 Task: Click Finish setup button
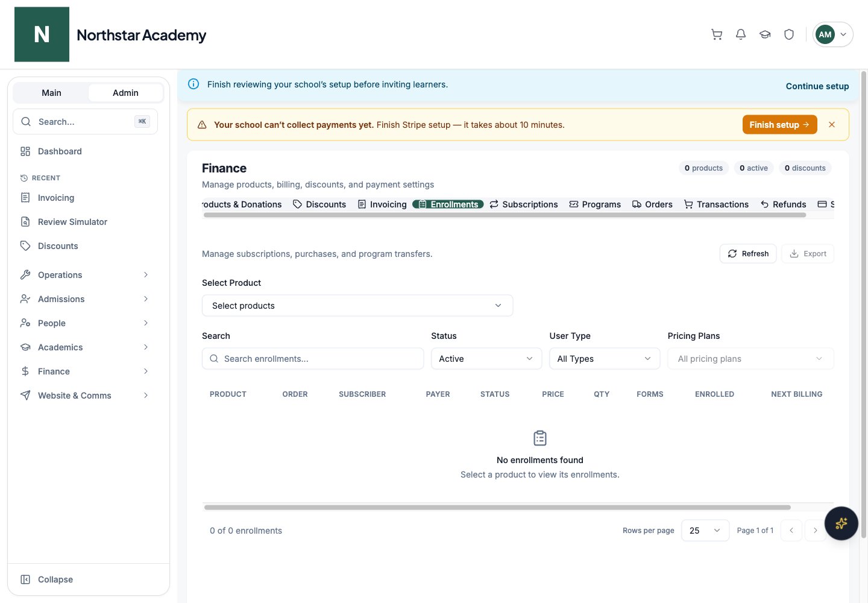click(x=780, y=125)
